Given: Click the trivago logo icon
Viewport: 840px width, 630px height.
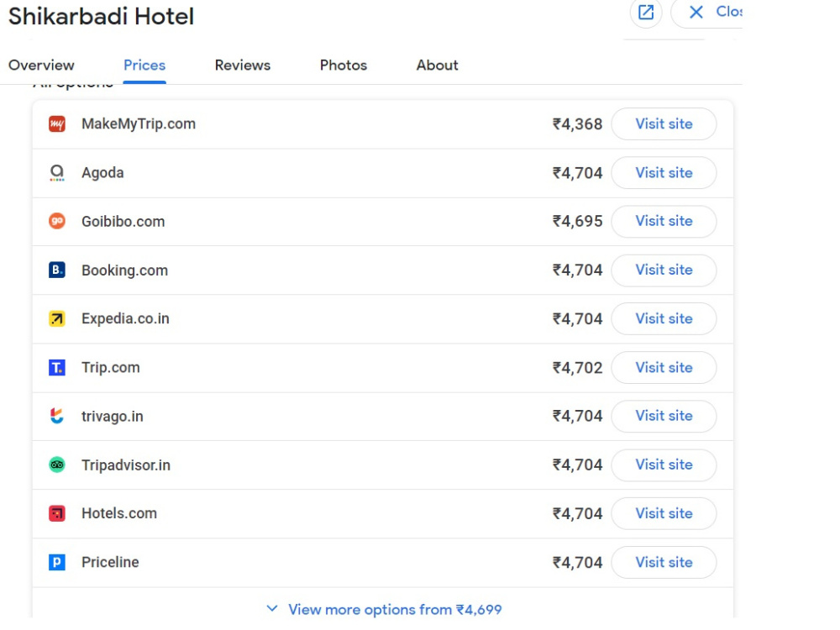Looking at the screenshot, I should pyautogui.click(x=57, y=417).
